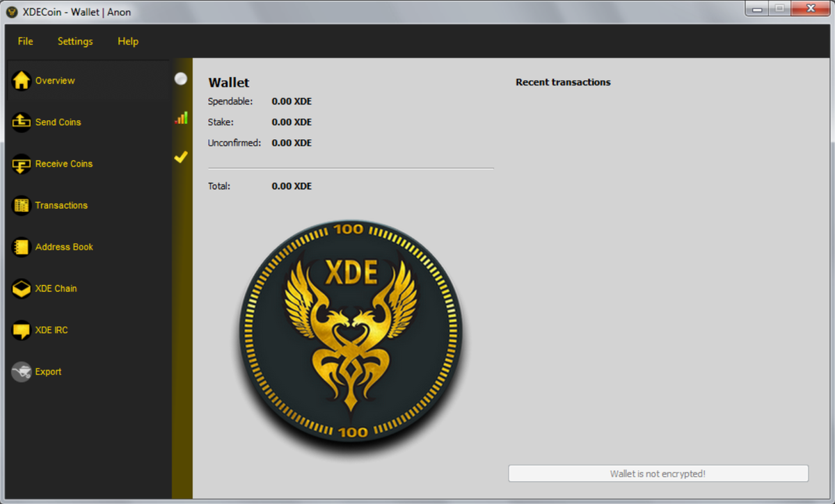Click the sync checkmark status indicator
Viewport: 835px width, 504px height.
(181, 157)
